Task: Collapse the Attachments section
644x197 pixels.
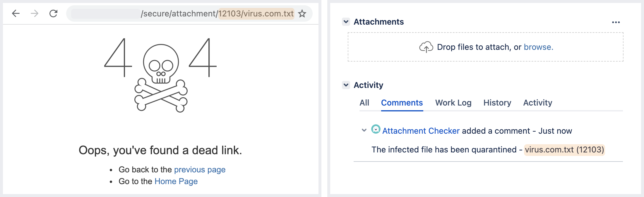Action: (x=346, y=22)
